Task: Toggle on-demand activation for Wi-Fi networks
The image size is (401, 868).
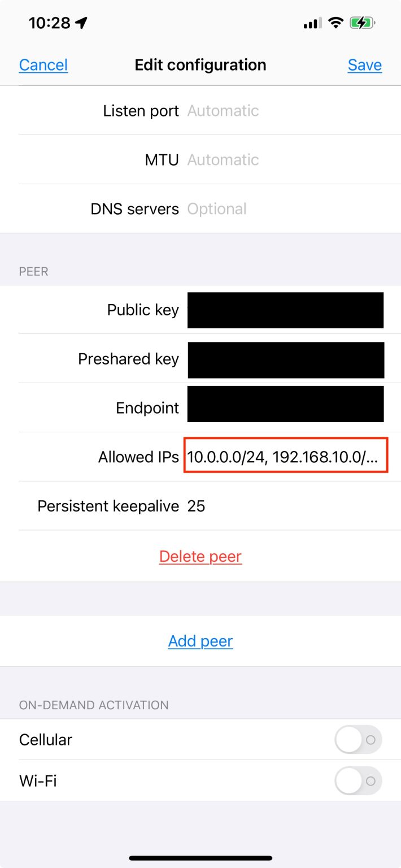Action: pos(358,781)
